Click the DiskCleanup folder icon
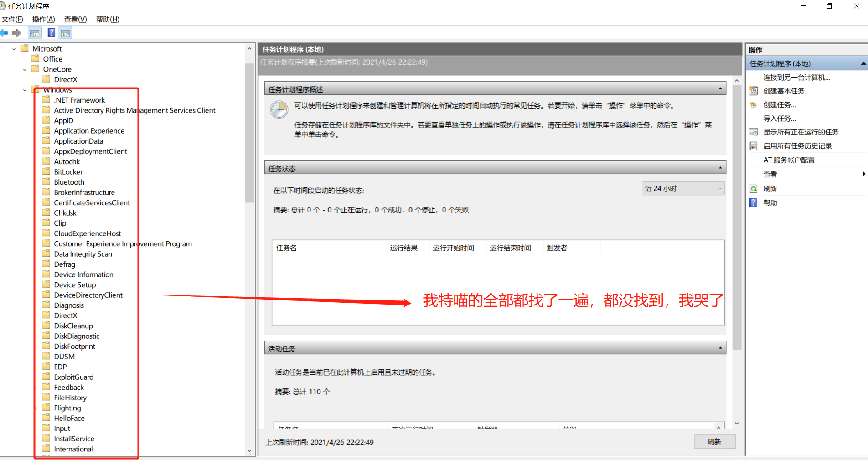 (x=46, y=326)
